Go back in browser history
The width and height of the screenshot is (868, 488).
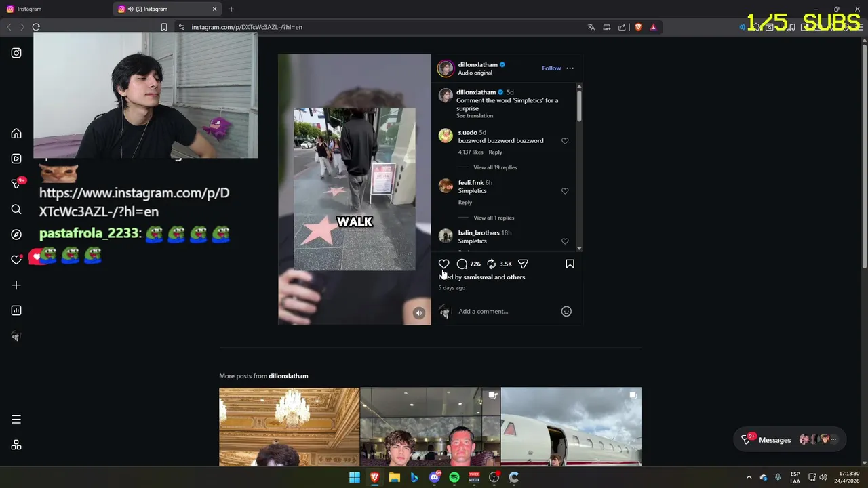9,27
